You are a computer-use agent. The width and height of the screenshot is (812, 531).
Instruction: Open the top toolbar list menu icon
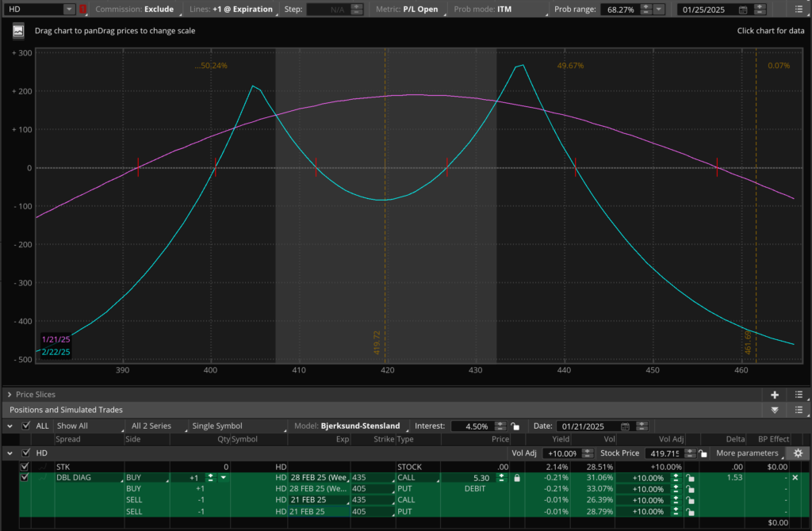coord(799,10)
